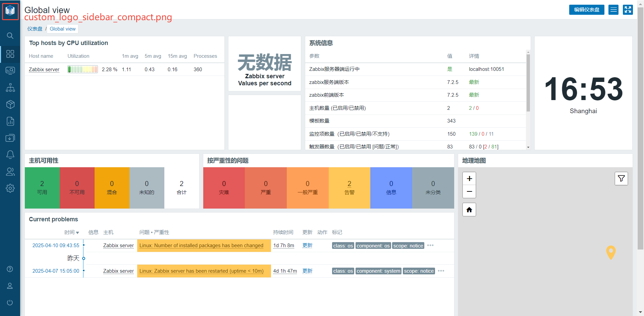Reset geomap to home view
This screenshot has width=644, height=316.
click(x=469, y=210)
